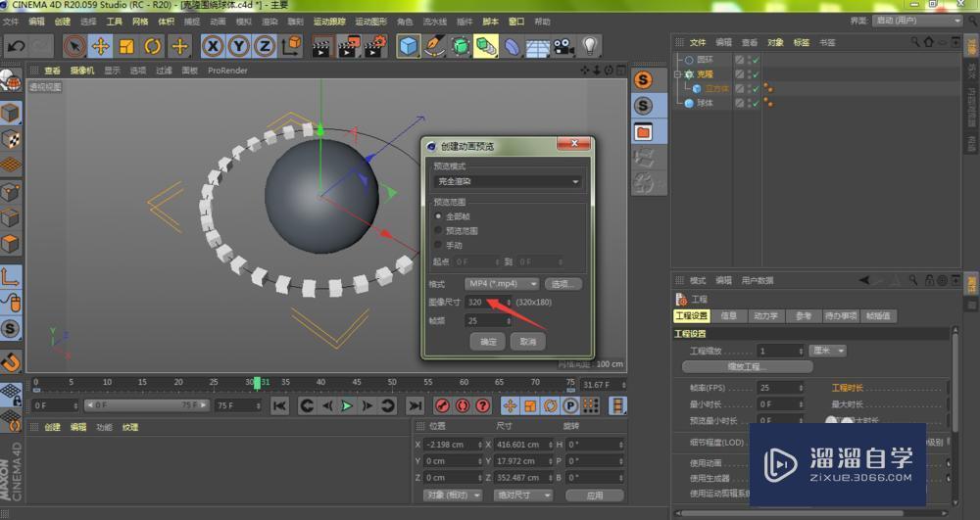Click the Light bulb icon
The height and width of the screenshot is (520, 980).
(589, 46)
